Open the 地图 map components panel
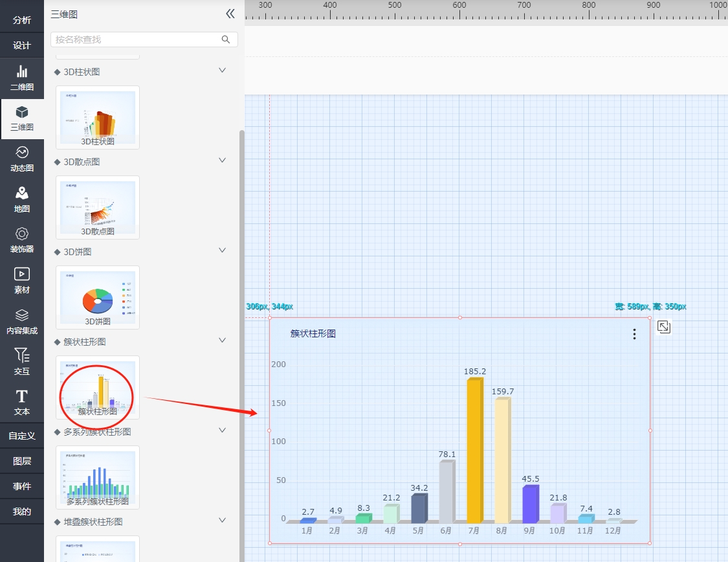The width and height of the screenshot is (728, 562). pos(22,200)
